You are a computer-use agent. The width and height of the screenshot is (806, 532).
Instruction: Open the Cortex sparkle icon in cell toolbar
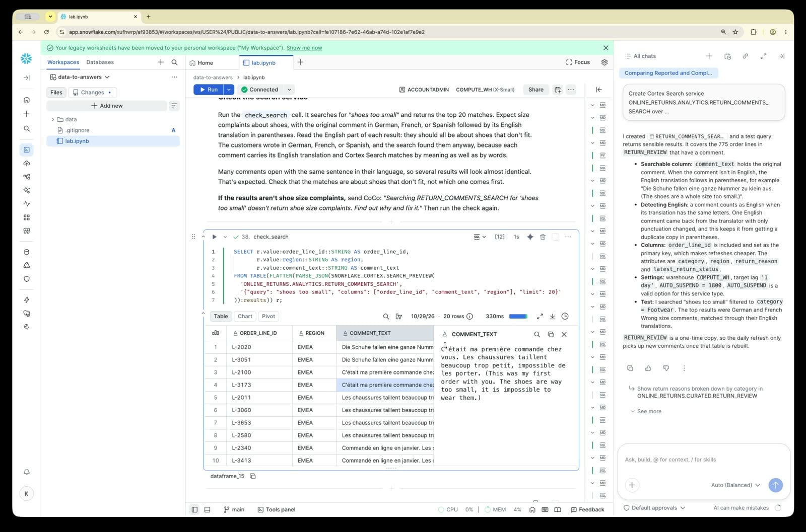coord(530,237)
